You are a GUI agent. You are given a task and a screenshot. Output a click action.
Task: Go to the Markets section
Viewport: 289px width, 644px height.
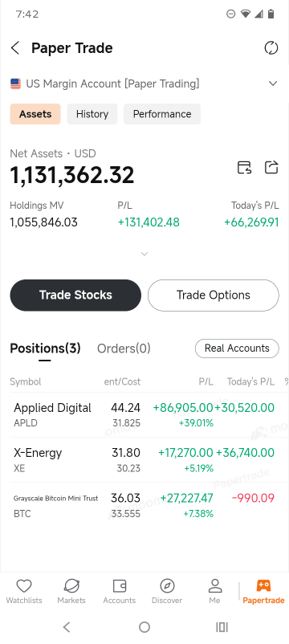pos(71,592)
